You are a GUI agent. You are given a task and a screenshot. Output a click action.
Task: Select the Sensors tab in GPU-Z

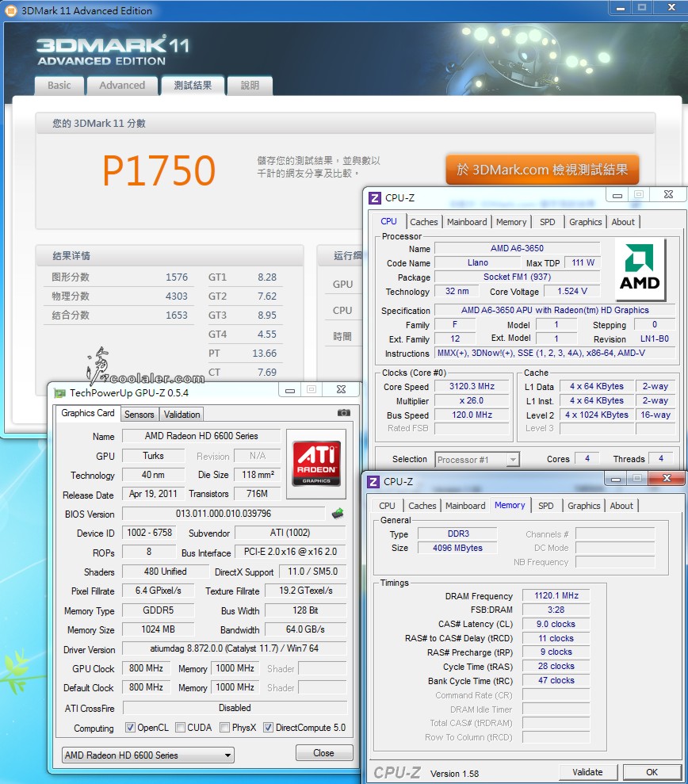pos(139,414)
